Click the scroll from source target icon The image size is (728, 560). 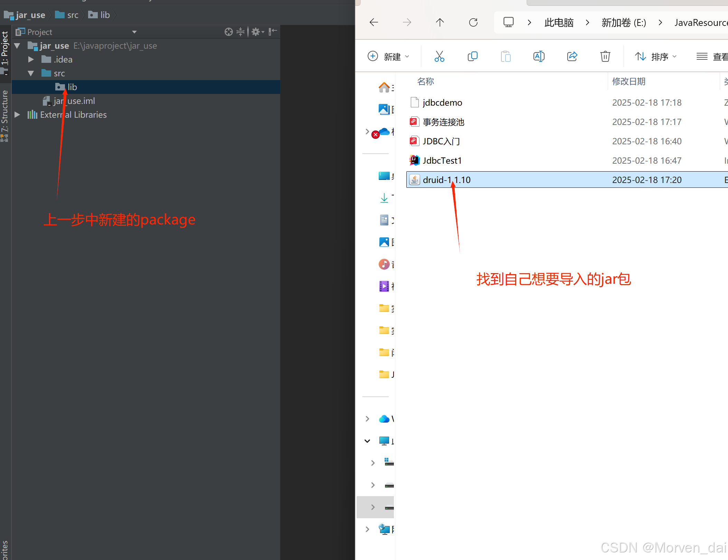pos(228,32)
